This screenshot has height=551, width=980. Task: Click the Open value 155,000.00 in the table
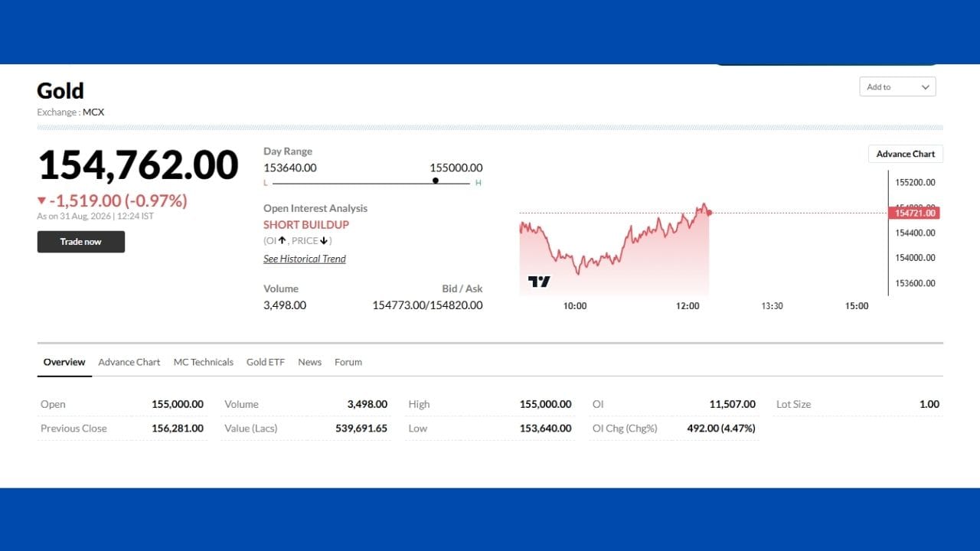[178, 404]
